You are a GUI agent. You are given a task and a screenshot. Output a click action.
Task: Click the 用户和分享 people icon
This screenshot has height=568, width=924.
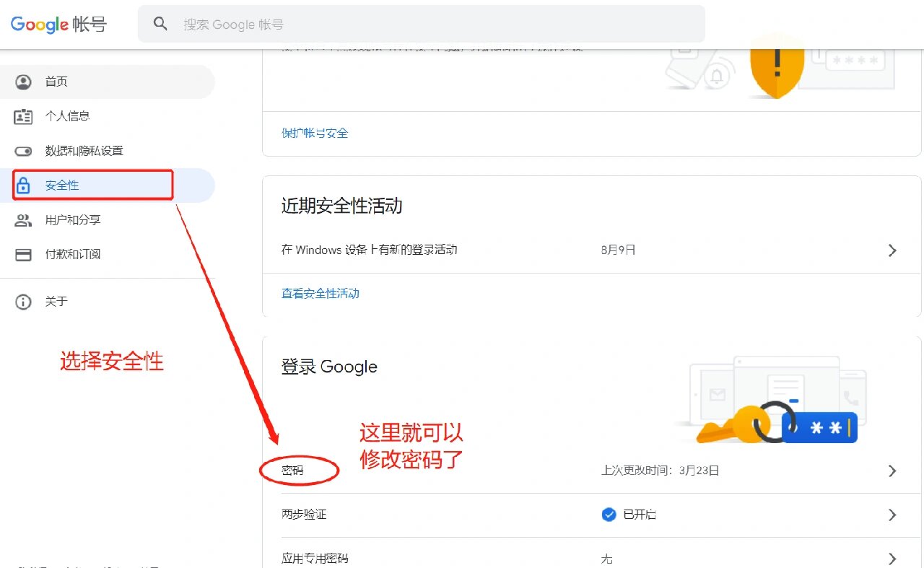[x=24, y=220]
